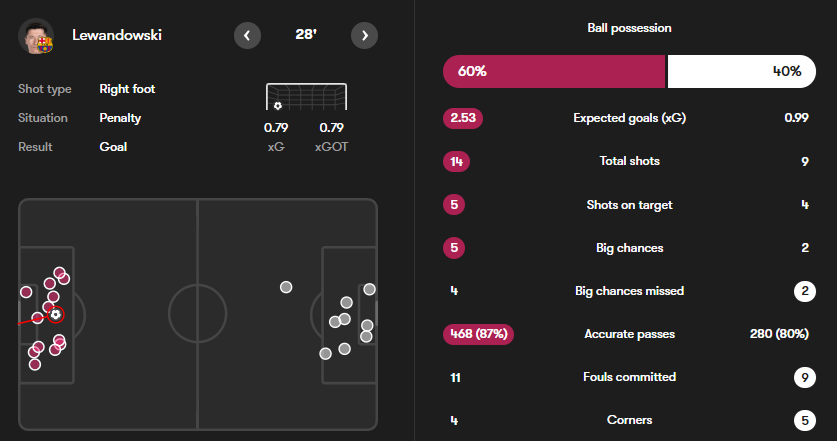Click the Corners white badge showing 5
The image size is (837, 441).
tap(805, 421)
